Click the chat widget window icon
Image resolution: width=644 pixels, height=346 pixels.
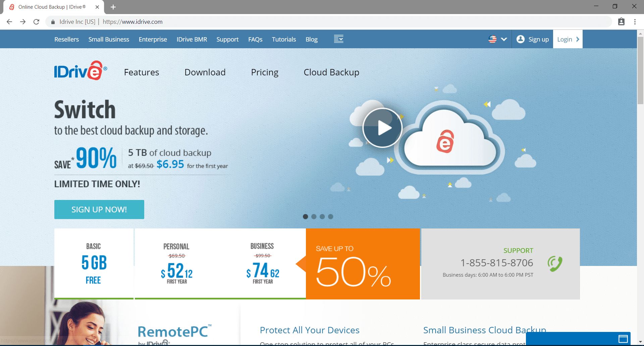coord(623,339)
